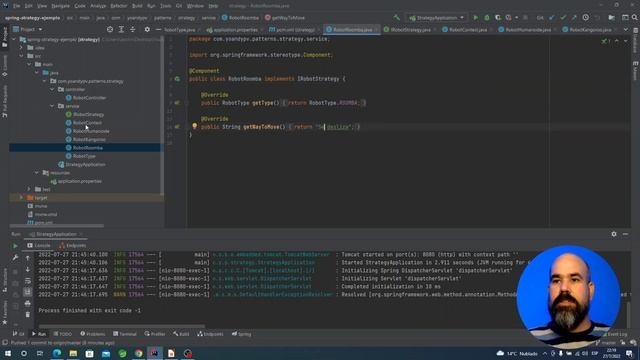Click the Debug bug icon in toolbar
The image size is (640, 360).
[487, 18]
